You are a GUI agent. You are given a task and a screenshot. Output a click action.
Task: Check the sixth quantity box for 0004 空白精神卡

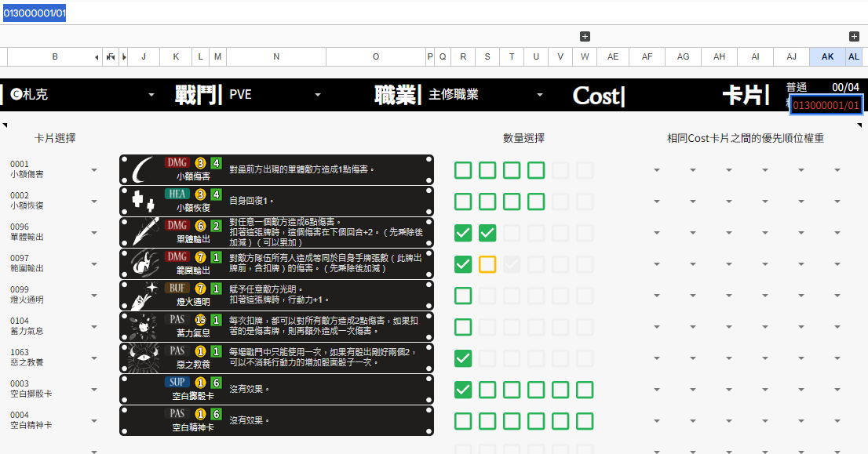[x=585, y=421]
